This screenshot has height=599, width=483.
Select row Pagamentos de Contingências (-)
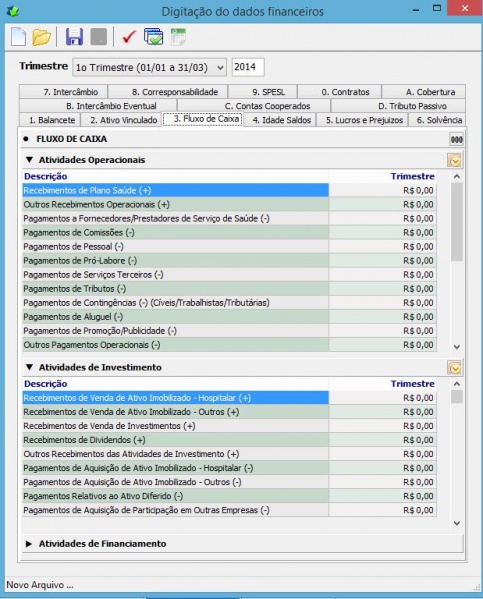pos(229,303)
